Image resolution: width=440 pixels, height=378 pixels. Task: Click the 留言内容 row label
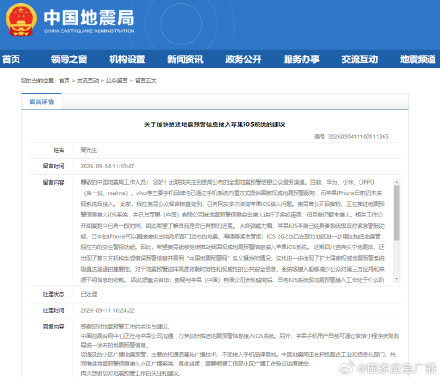click(53, 182)
